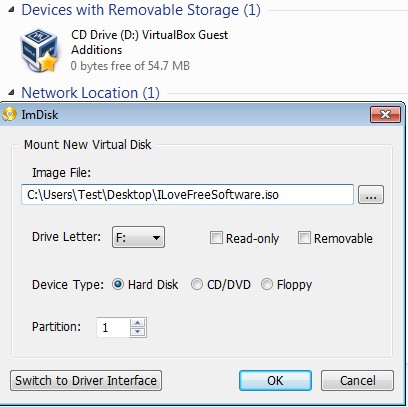Click the Partition number field
408x407 pixels.
(x=113, y=327)
